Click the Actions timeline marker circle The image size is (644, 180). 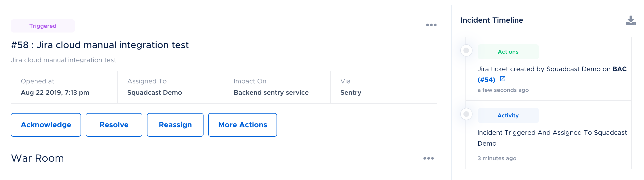pos(466,50)
